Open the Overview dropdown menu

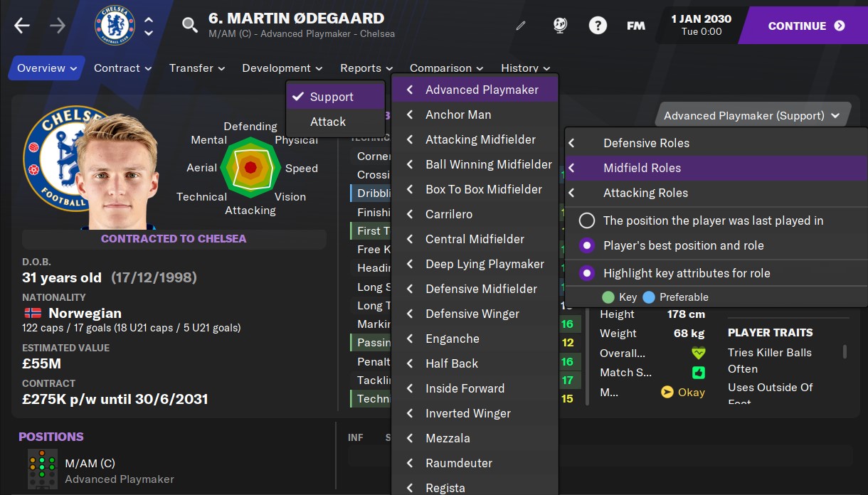(x=46, y=68)
